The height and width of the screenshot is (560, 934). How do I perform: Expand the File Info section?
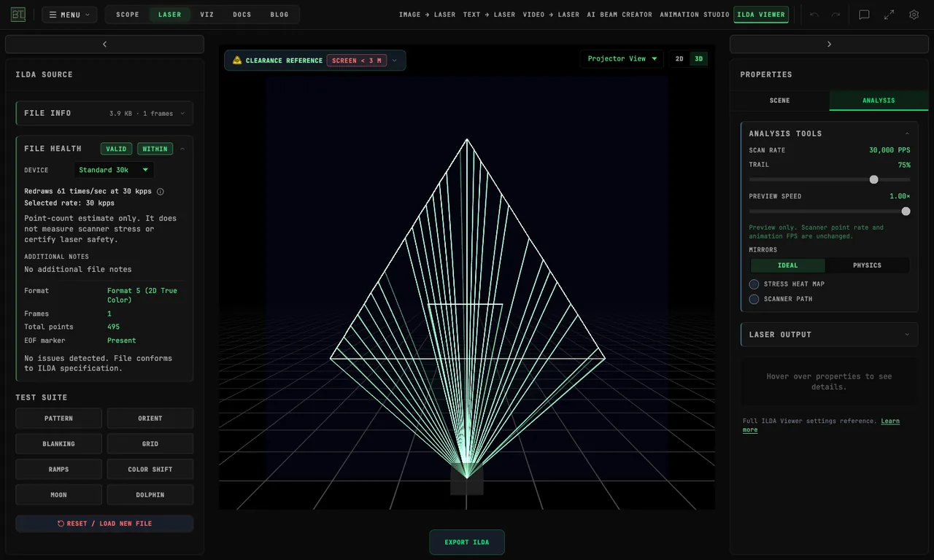(104, 113)
